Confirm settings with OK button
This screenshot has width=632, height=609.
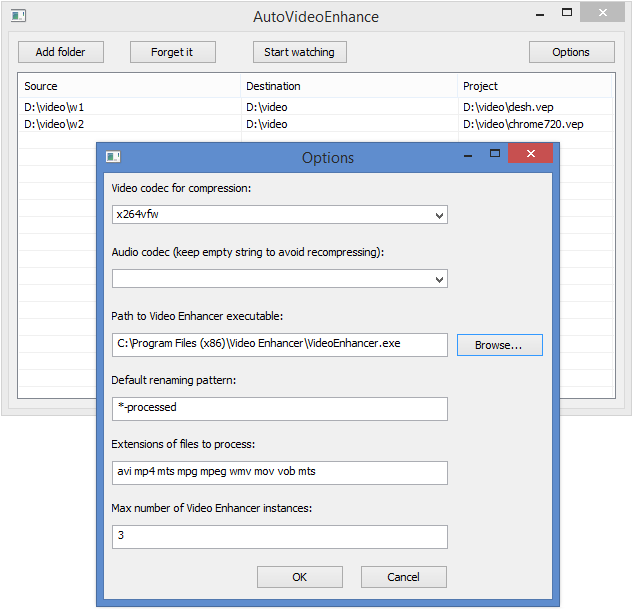[x=299, y=577]
